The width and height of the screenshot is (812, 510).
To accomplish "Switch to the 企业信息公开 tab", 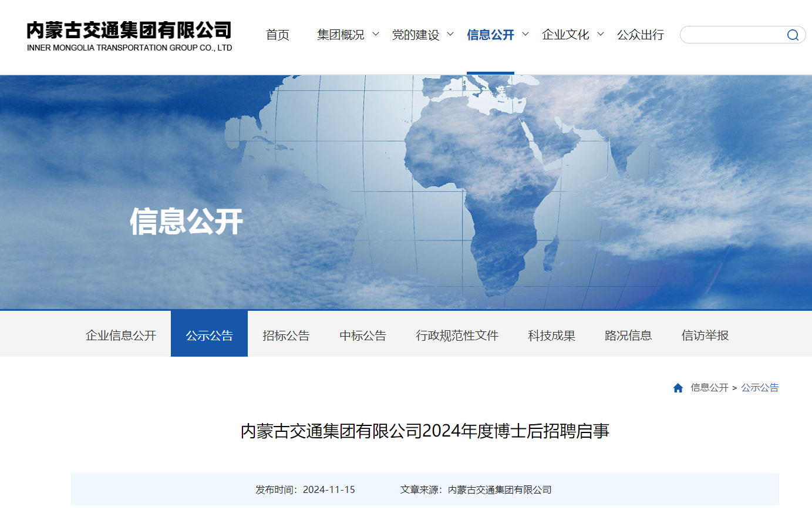I will point(121,335).
